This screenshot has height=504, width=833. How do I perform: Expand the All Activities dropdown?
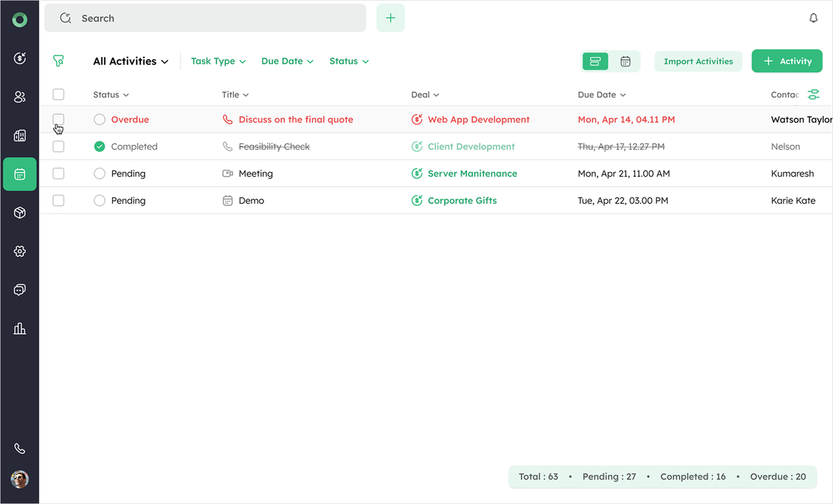(131, 61)
